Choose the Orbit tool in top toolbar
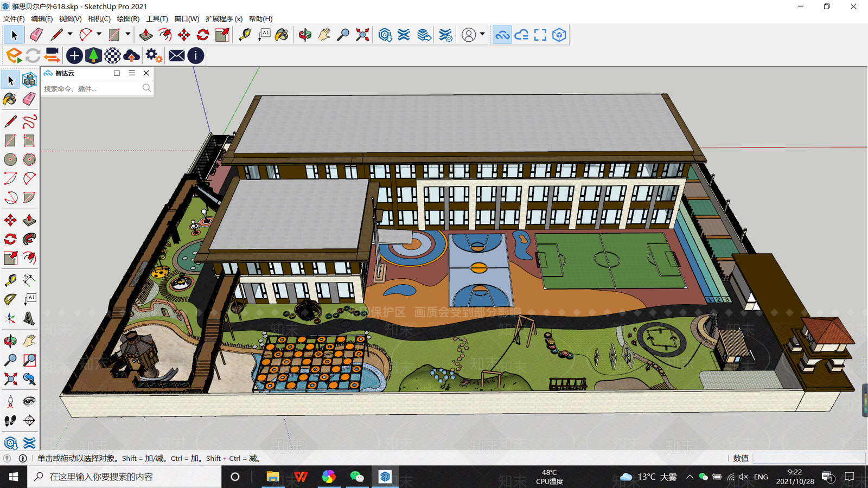This screenshot has width=868, height=488. 305,35
